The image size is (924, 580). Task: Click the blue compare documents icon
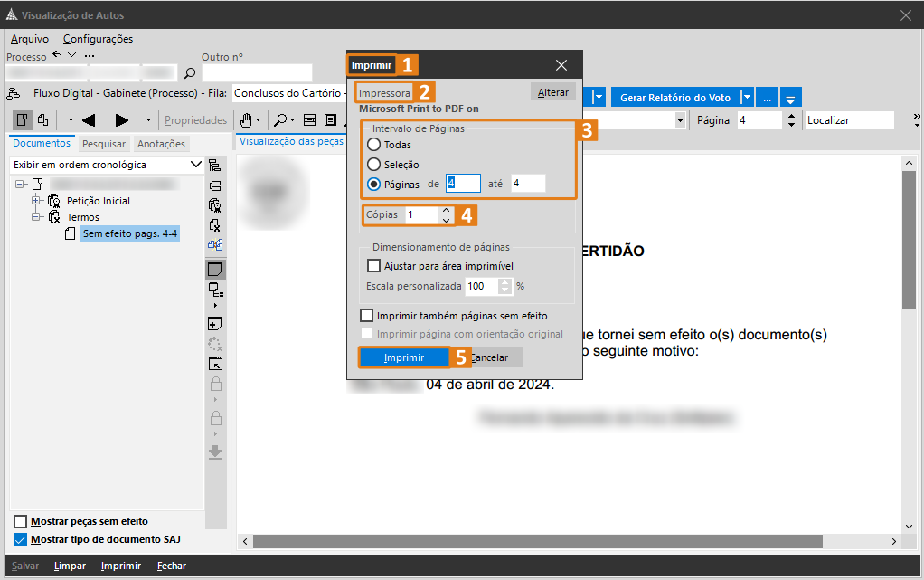pos(215,244)
